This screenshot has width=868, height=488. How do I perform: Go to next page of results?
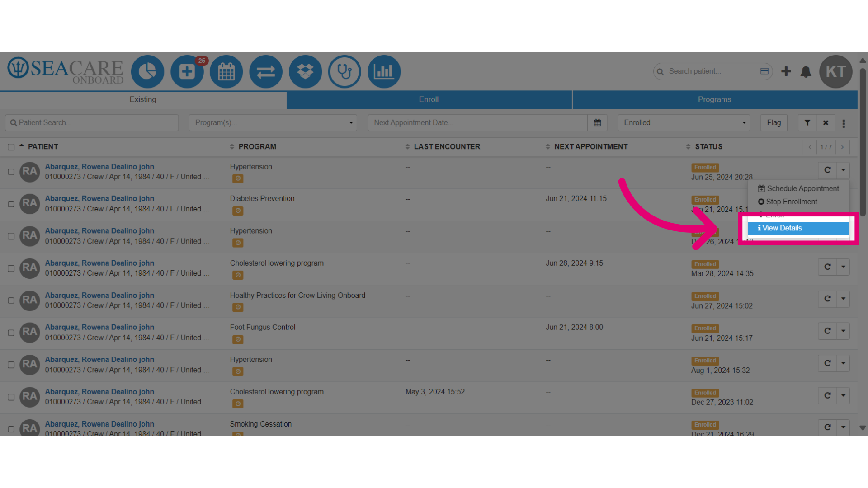point(842,147)
